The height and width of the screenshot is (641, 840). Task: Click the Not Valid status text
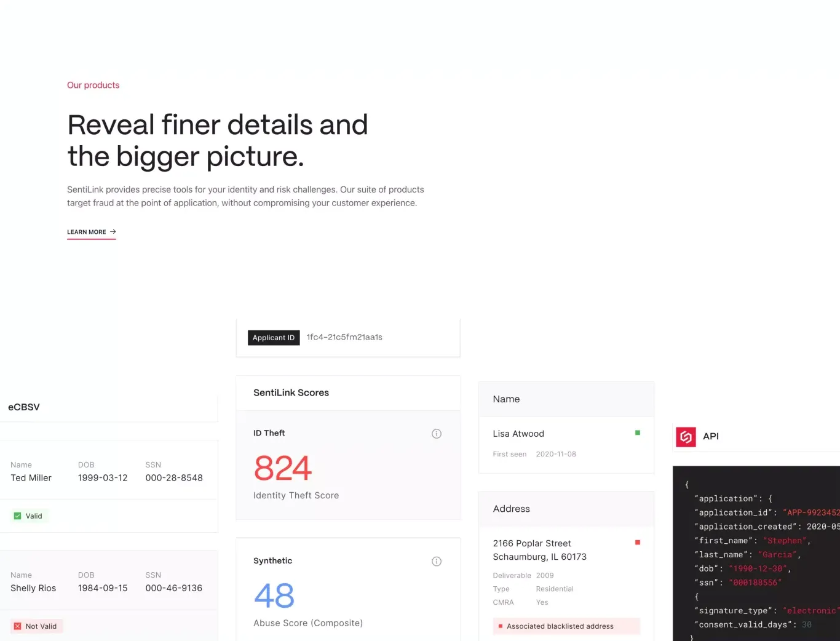point(41,626)
